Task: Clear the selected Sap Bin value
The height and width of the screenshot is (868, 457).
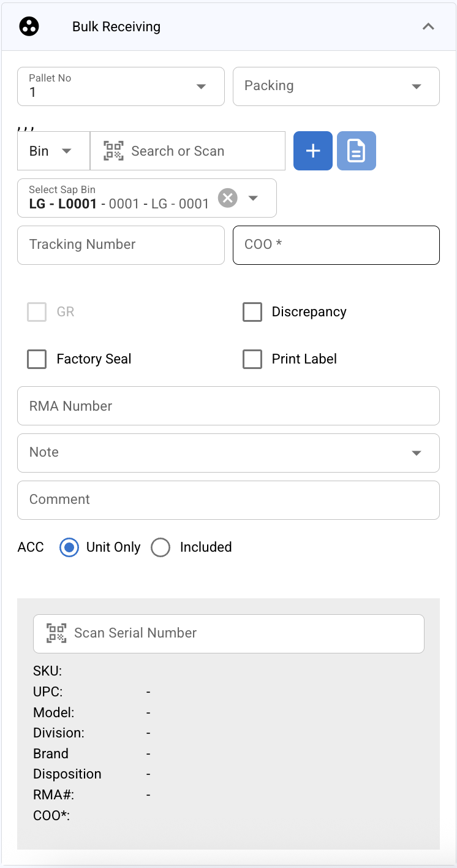Action: [x=228, y=198]
